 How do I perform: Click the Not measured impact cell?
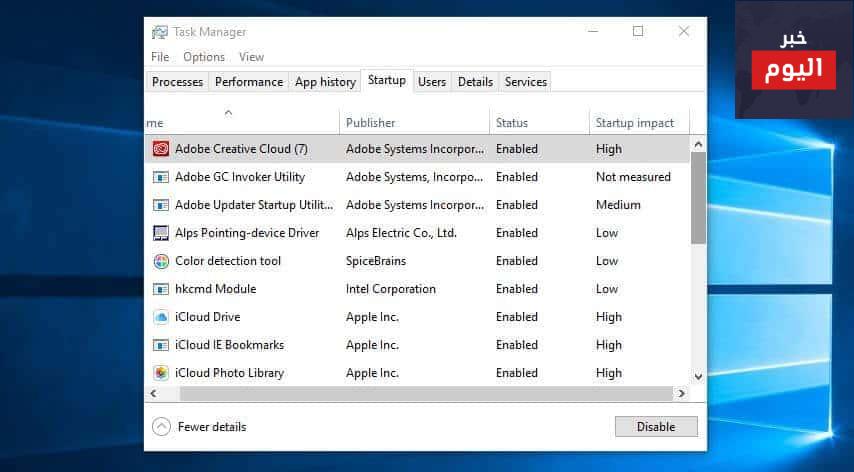pos(633,177)
